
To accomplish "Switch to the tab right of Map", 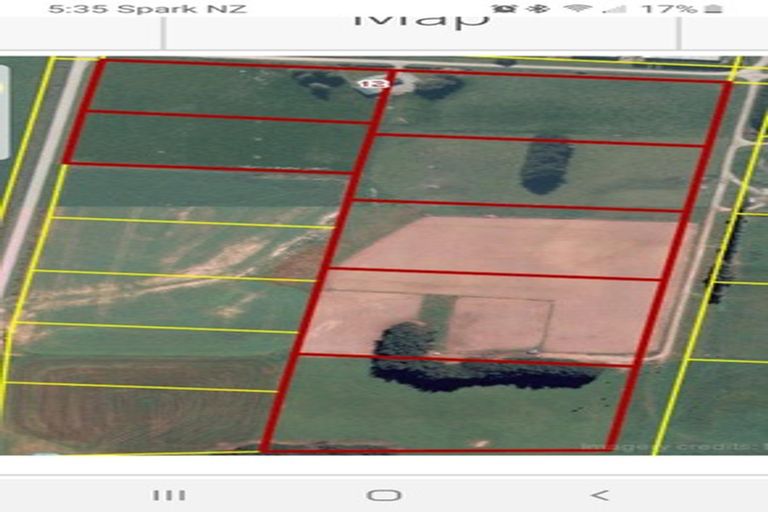I will [723, 28].
